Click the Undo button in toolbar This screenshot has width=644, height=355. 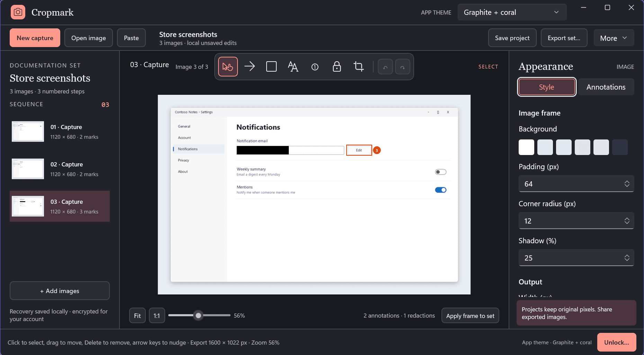(x=385, y=67)
